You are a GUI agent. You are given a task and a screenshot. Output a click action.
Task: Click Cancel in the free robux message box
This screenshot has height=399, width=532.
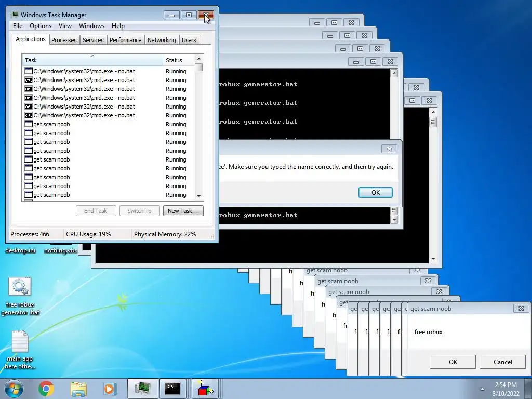(503, 362)
